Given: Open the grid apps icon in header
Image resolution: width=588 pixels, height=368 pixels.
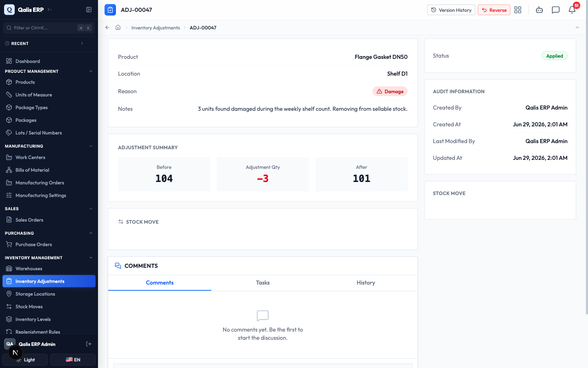Looking at the screenshot, I should [x=518, y=10].
